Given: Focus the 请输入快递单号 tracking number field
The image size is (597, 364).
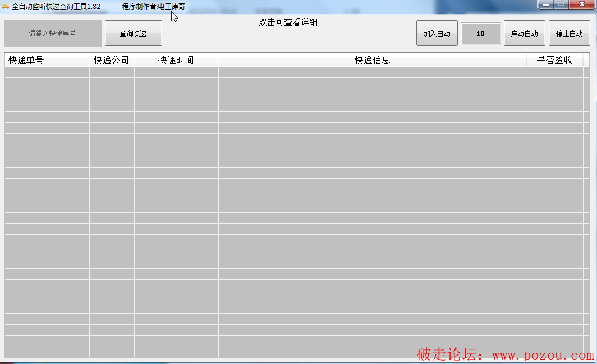Looking at the screenshot, I should coord(53,33).
